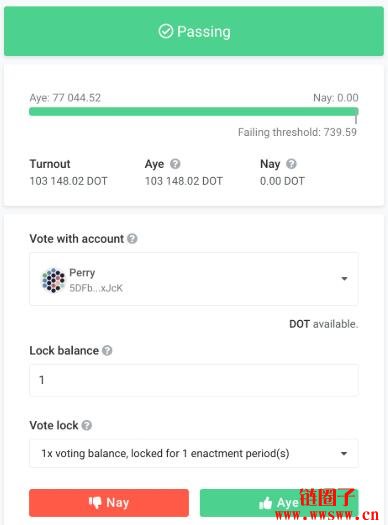This screenshot has width=388, height=525.
Task: Click the Vote lock help icon
Action: pyautogui.click(x=87, y=425)
